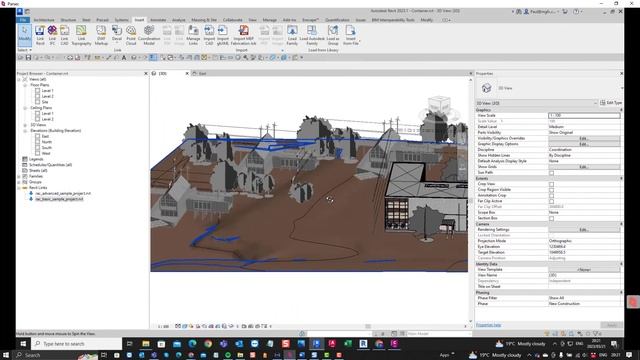Image resolution: width=640 pixels, height=360 pixels.
Task: Enable the Far Clip Active checkbox
Action: [x=551, y=201]
